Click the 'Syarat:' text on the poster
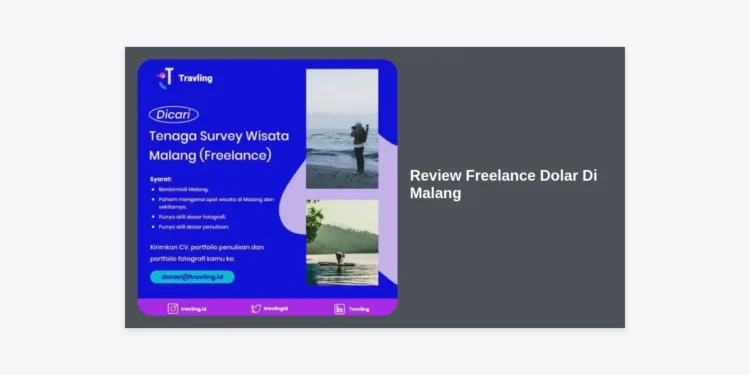The image size is (750, 375). 161,180
